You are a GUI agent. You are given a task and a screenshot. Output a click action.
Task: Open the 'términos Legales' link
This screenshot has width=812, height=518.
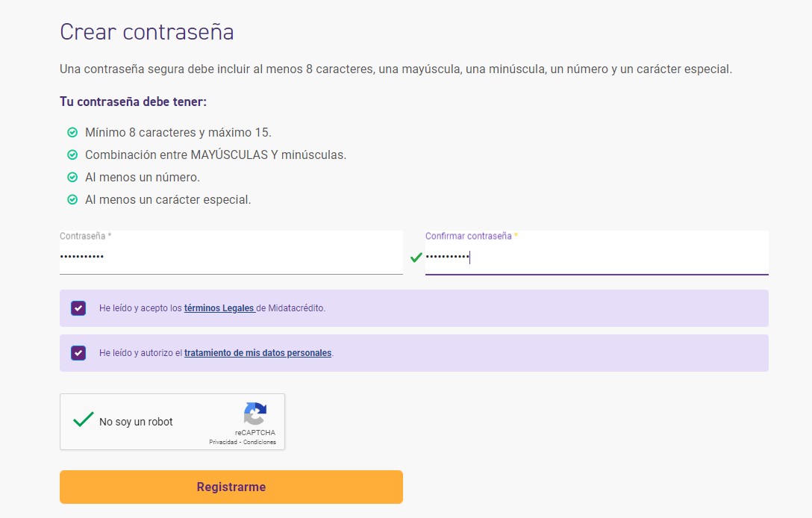click(x=217, y=308)
